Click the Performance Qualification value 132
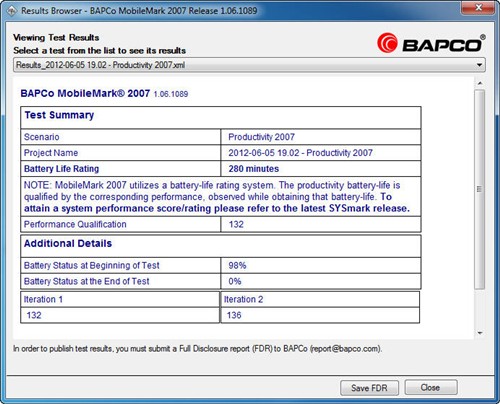 point(236,224)
